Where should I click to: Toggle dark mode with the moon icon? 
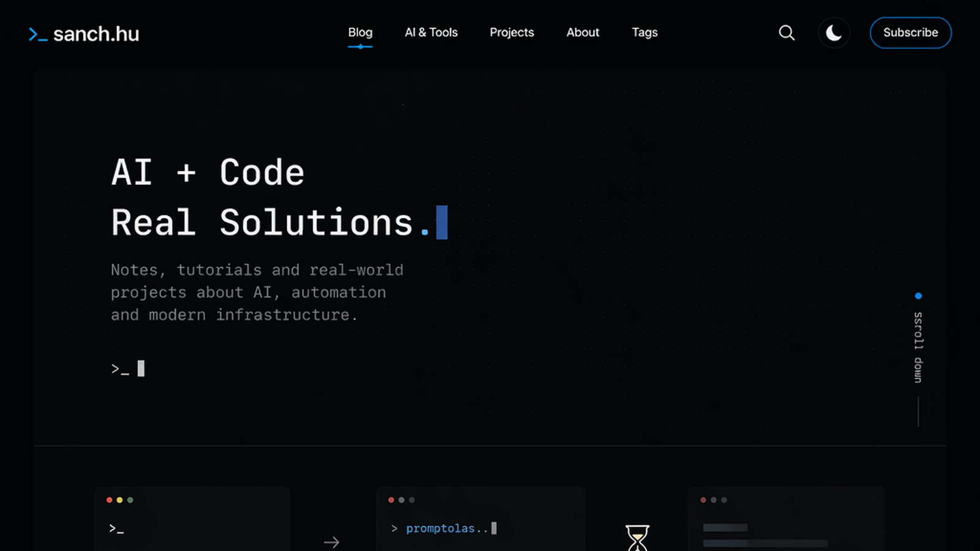pos(834,33)
